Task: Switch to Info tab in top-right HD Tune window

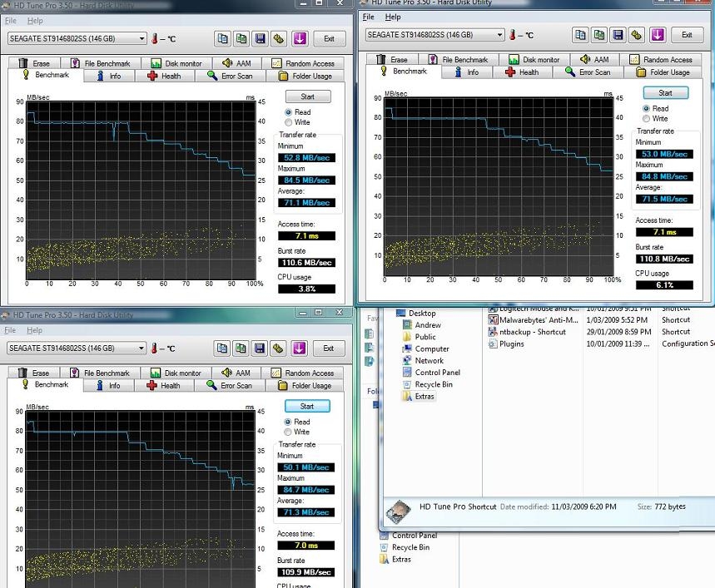Action: [x=467, y=72]
